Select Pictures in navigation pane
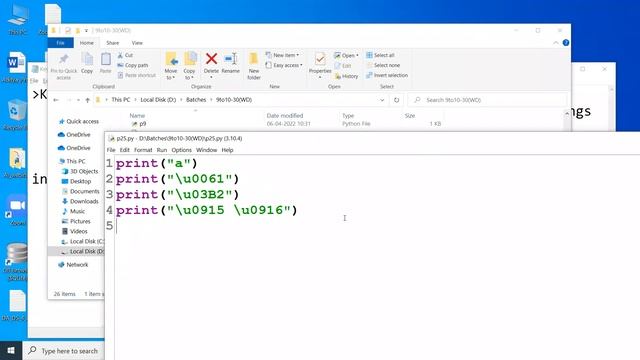Image resolution: width=640 pixels, height=360 pixels. (x=76, y=221)
